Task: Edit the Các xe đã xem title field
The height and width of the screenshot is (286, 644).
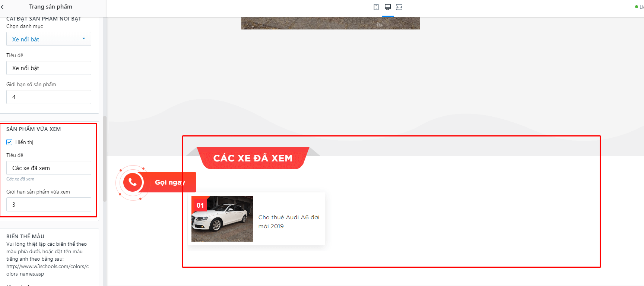Action: (x=49, y=168)
